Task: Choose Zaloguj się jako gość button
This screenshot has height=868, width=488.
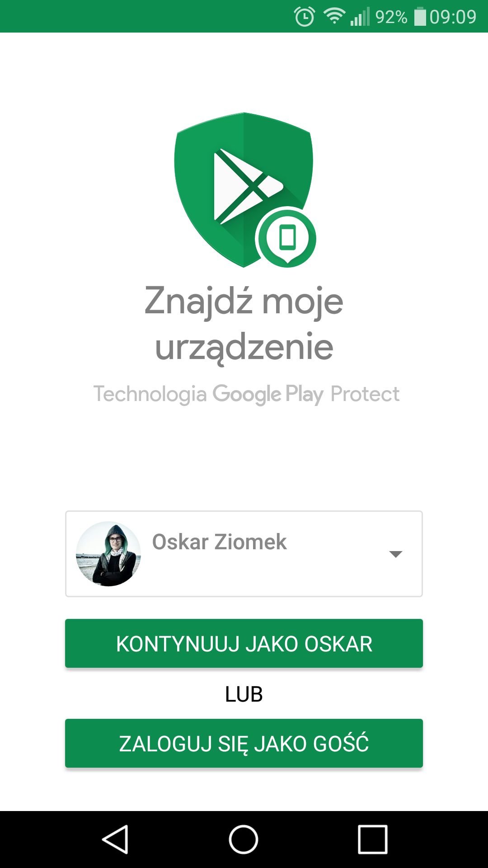Action: [244, 743]
